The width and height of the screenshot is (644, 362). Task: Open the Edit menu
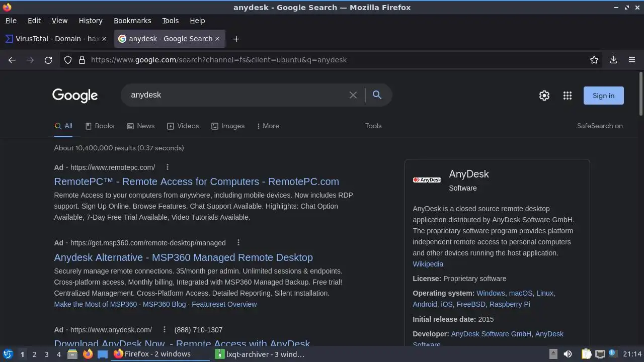(34, 21)
